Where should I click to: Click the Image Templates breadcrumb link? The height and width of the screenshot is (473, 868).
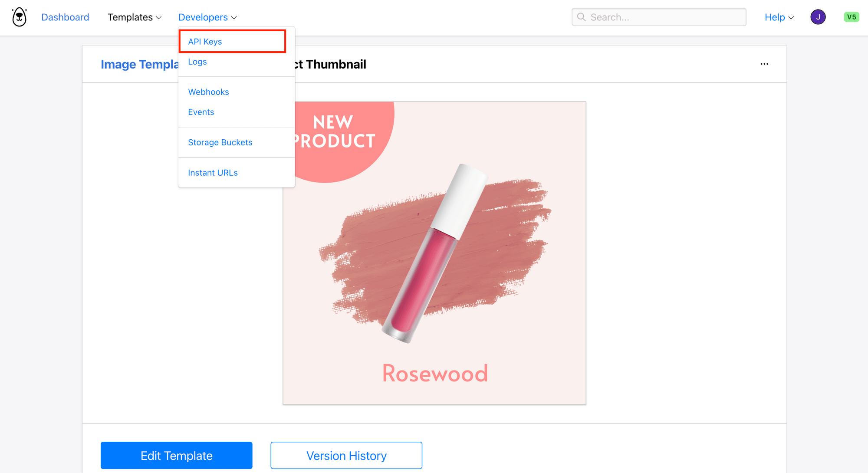pyautogui.click(x=139, y=64)
